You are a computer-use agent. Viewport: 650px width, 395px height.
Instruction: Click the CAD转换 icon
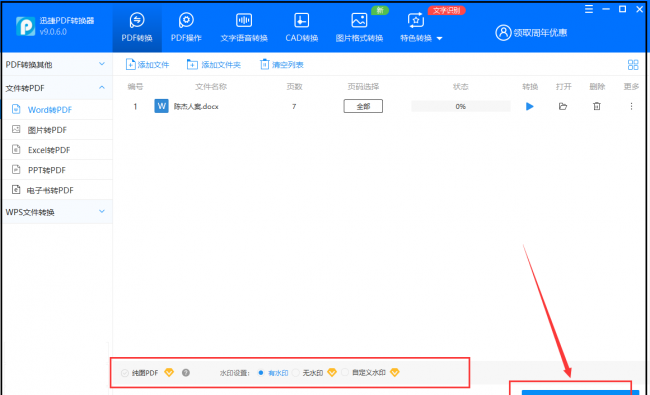pyautogui.click(x=301, y=20)
